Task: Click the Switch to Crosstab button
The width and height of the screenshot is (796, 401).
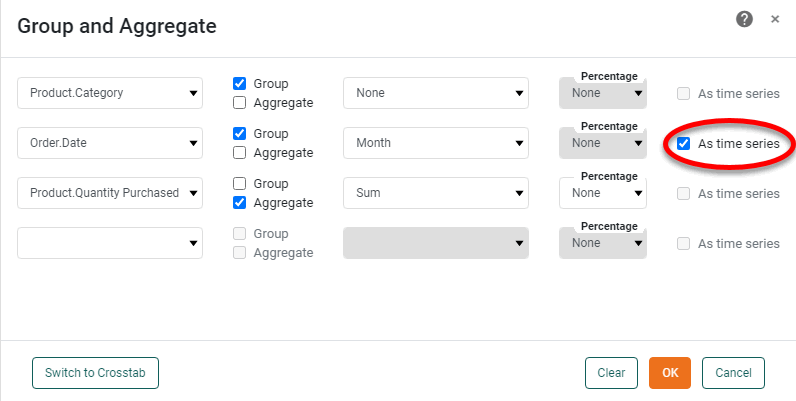Action: click(x=95, y=373)
